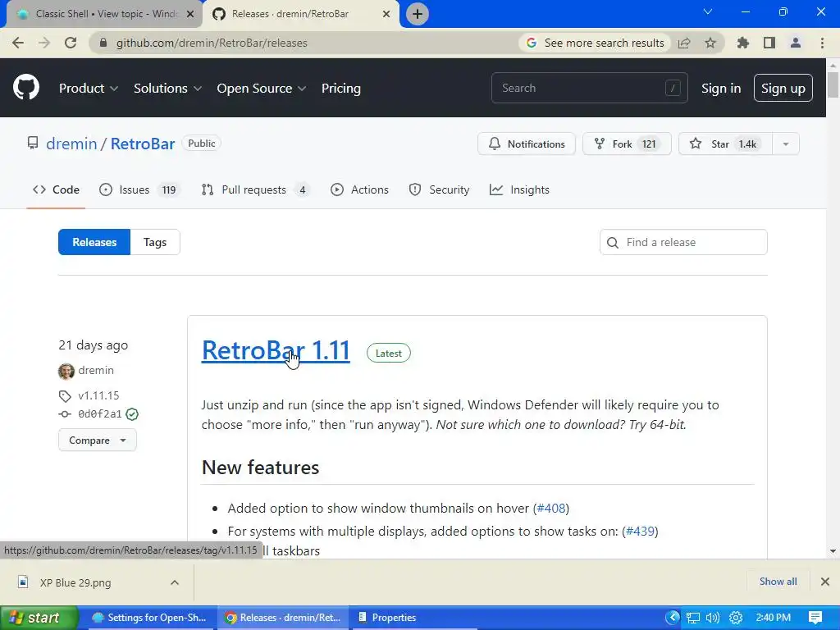The image size is (840, 630).
Task: Open the verified commit badge
Action: point(132,414)
